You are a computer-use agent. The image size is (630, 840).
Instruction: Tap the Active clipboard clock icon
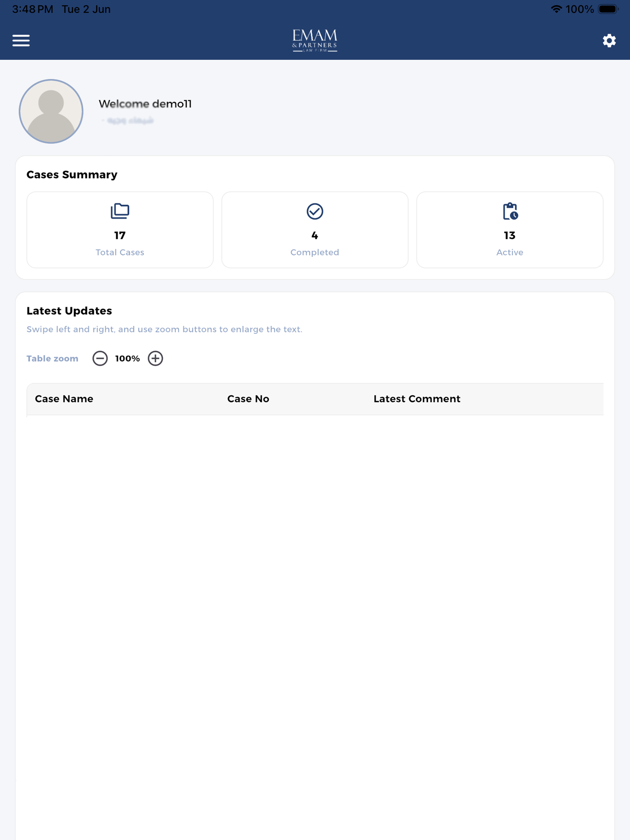[510, 211]
